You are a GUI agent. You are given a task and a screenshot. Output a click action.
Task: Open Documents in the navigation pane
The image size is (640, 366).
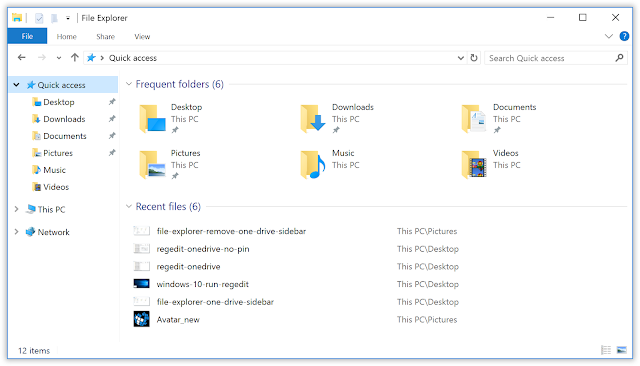[64, 136]
